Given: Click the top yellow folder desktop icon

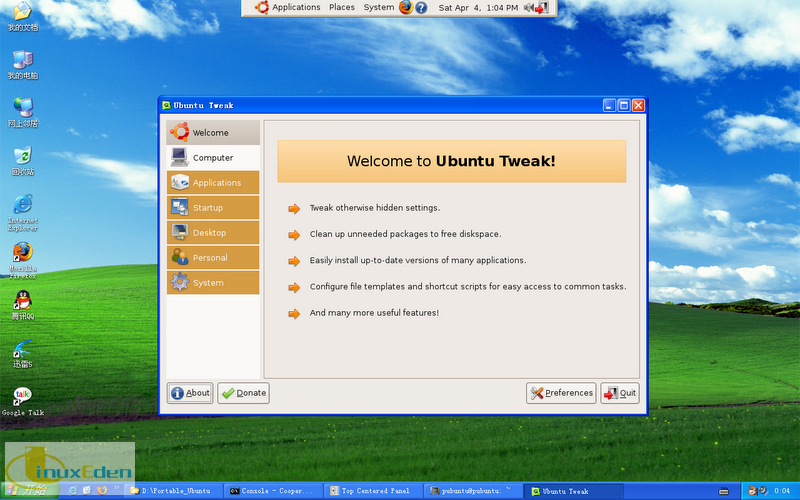Looking at the screenshot, I should click(x=22, y=16).
